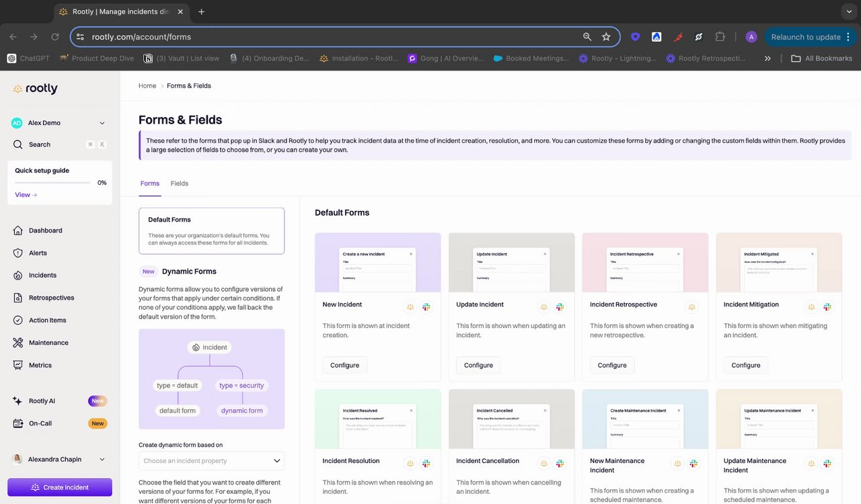Open Retrospectives in sidebar

(x=51, y=298)
